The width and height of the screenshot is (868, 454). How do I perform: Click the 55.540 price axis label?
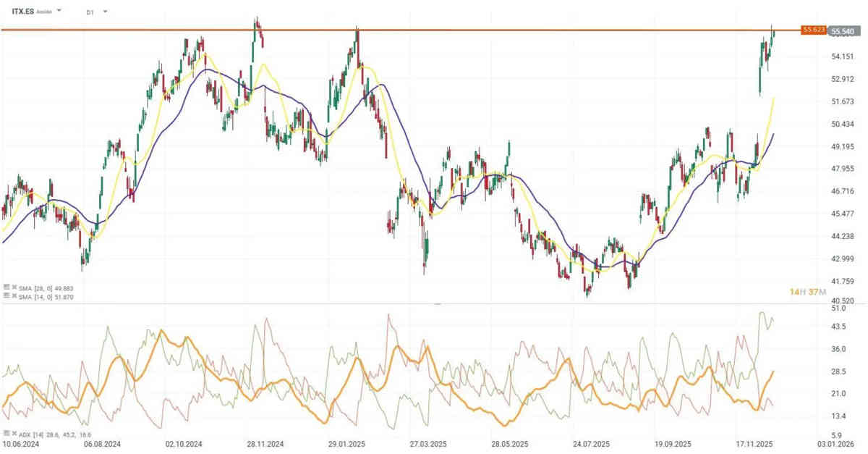(844, 32)
